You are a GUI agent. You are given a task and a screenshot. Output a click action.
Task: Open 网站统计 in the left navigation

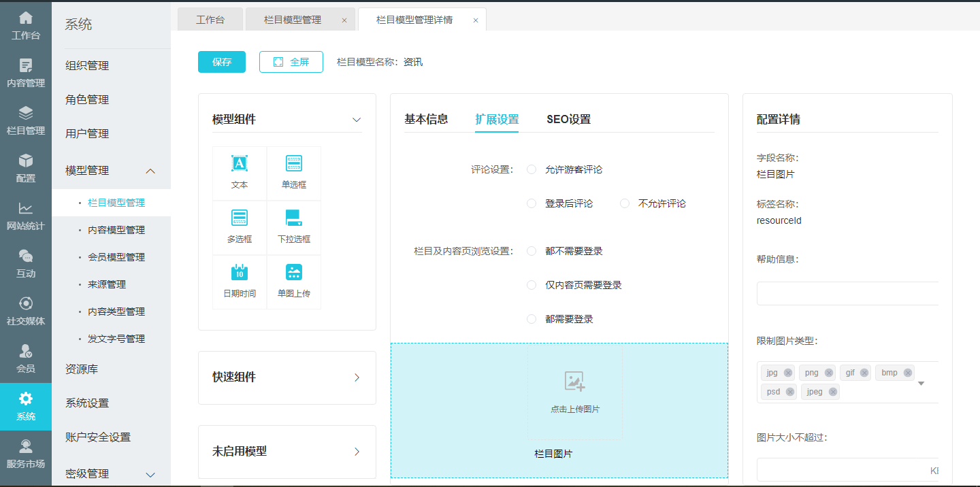tap(26, 216)
